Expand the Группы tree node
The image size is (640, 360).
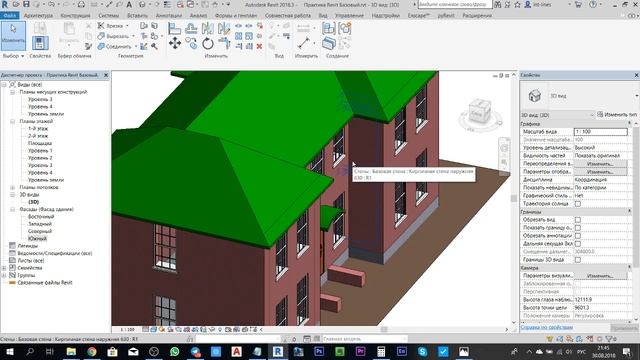(4, 276)
